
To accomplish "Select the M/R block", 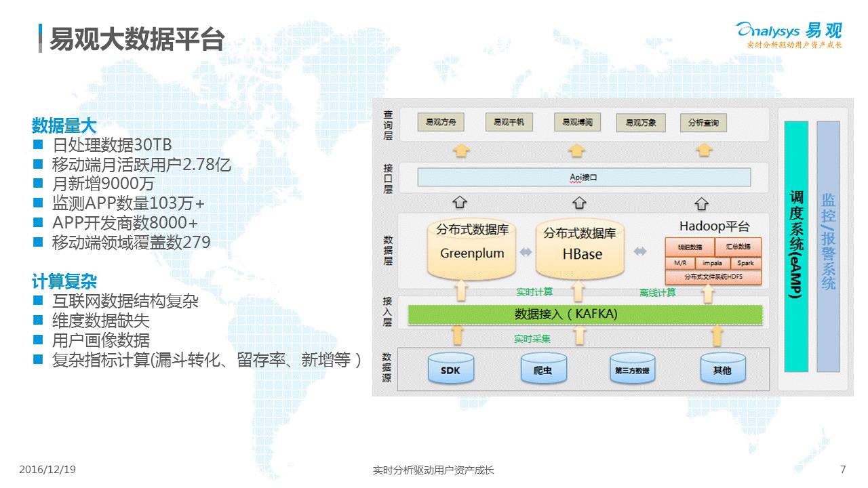I will 679,263.
